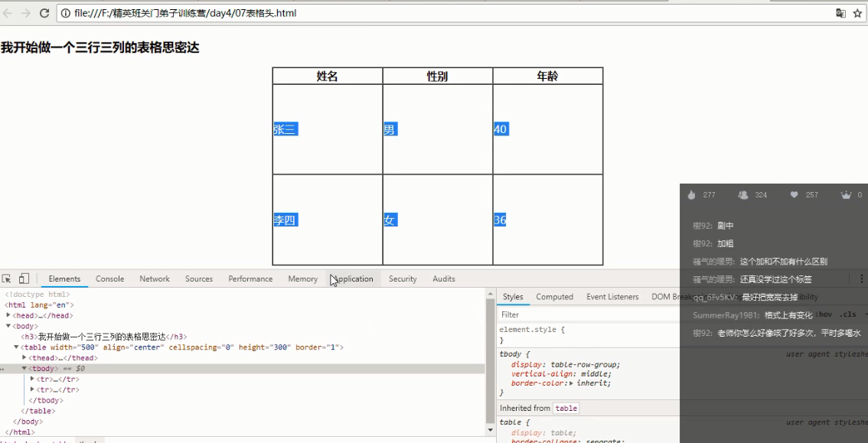The height and width of the screenshot is (443, 868).
Task: Select the h3 element line in DOM tree
Action: [x=103, y=337]
